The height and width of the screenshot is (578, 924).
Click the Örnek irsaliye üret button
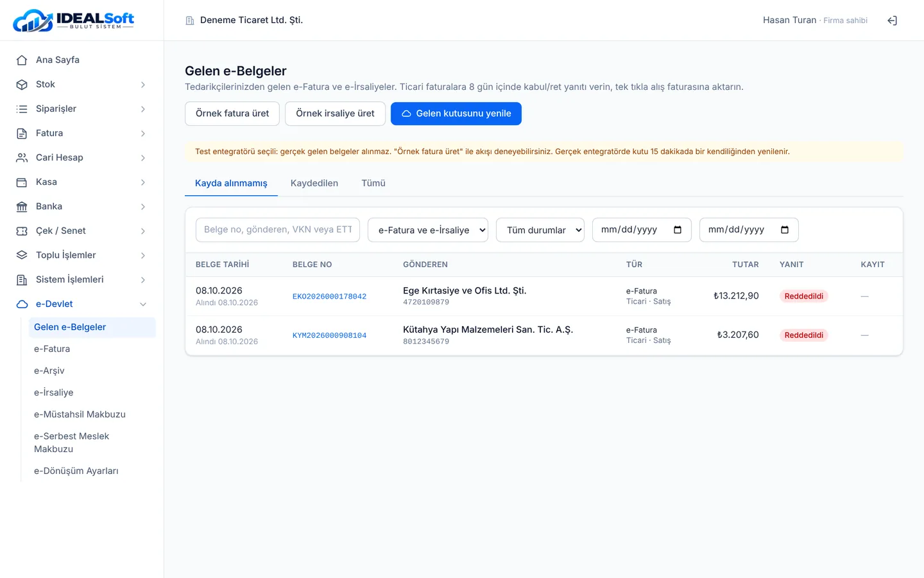(x=335, y=114)
